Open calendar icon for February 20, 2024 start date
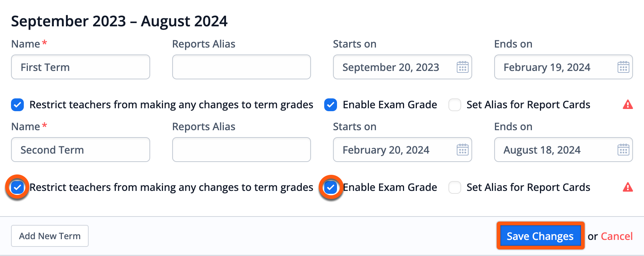644x256 pixels. pos(462,150)
